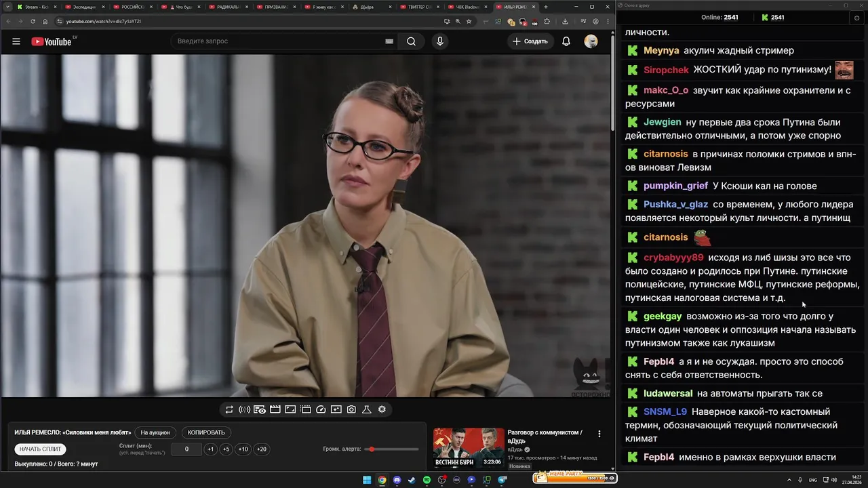Expand the system tray hidden icons chevron

coord(789,480)
